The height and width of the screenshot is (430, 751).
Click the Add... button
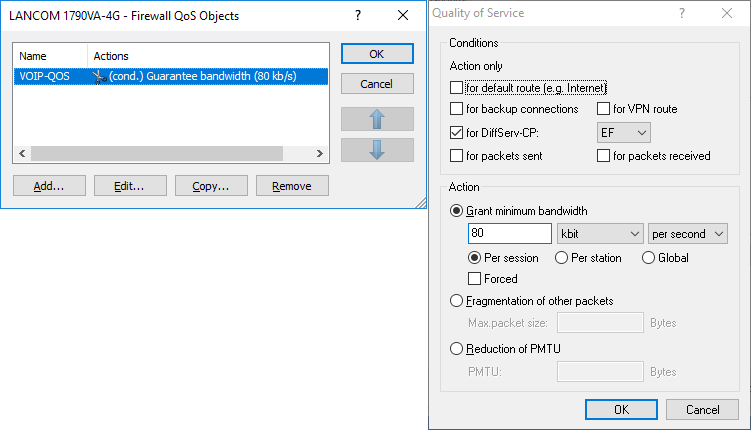tap(49, 186)
